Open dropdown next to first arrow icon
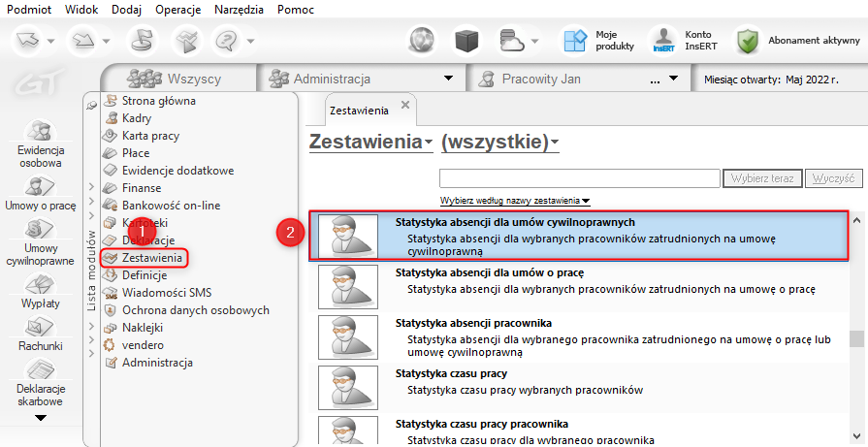Viewport: 868px width, 447px height. (x=50, y=41)
